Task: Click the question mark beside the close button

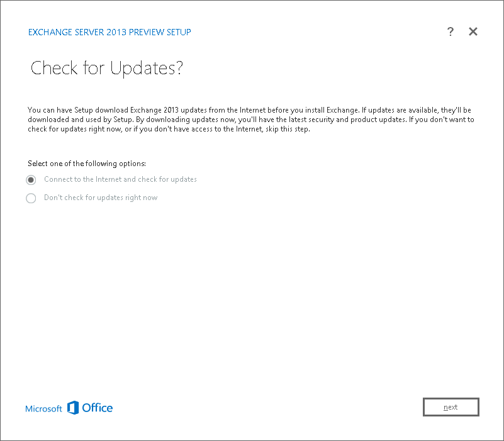Action: [x=451, y=31]
